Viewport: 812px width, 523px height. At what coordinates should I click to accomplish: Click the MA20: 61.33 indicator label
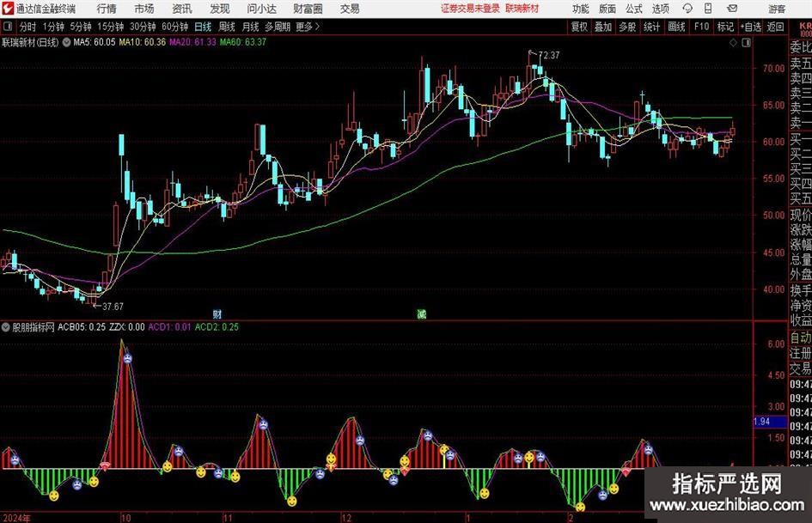[x=192, y=42]
